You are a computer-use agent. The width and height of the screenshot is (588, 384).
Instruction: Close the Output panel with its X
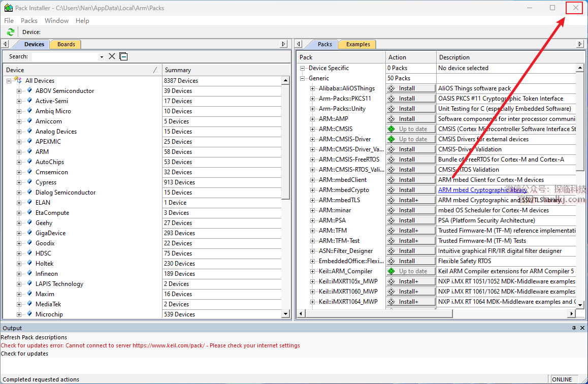click(x=582, y=328)
